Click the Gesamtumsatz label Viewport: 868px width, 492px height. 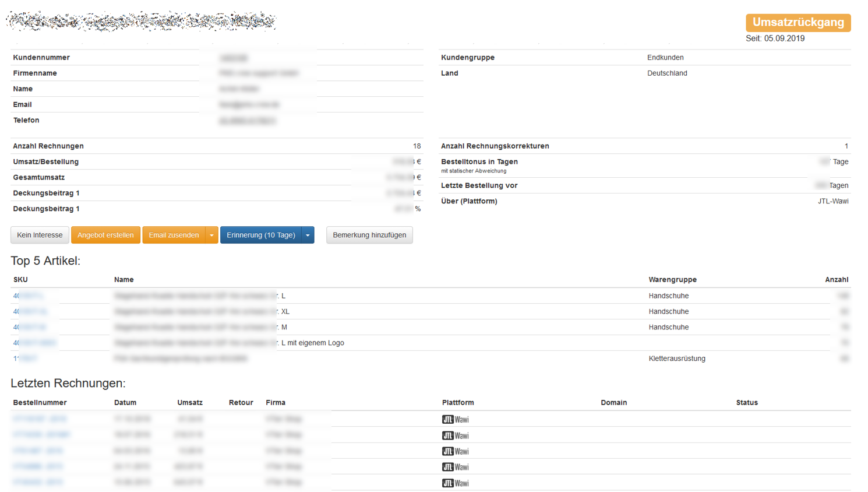point(39,178)
